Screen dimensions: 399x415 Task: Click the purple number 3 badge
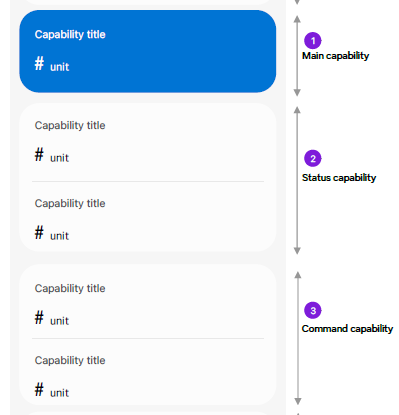click(313, 310)
